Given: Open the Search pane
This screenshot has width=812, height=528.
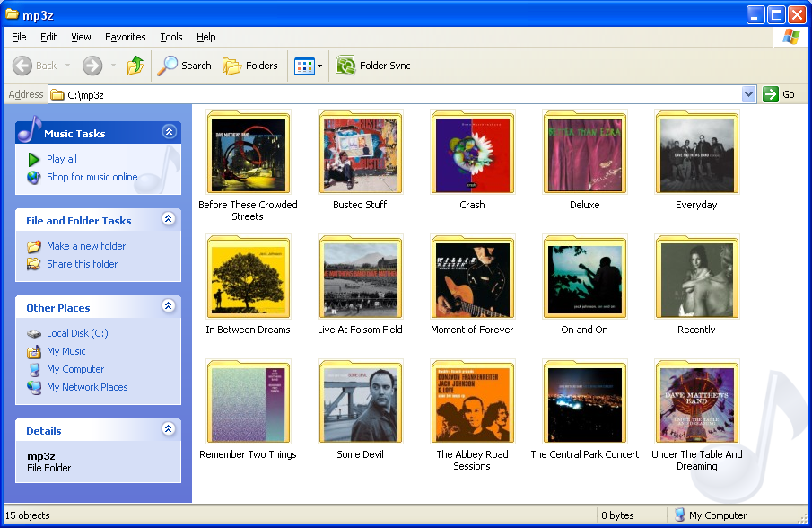Looking at the screenshot, I should coord(184,65).
